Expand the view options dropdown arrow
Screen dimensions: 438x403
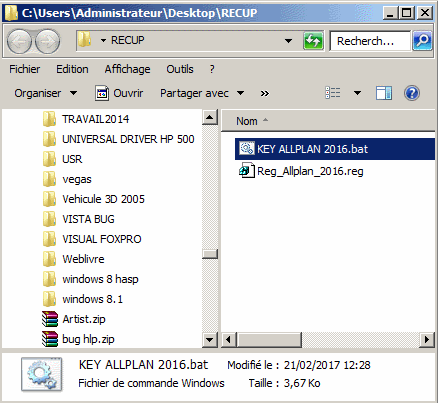coord(357,93)
